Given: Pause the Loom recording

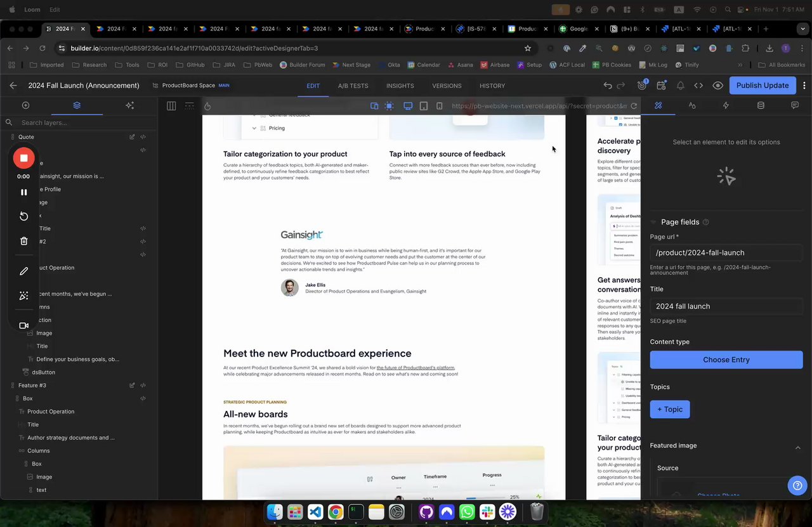Looking at the screenshot, I should pyautogui.click(x=23, y=192).
